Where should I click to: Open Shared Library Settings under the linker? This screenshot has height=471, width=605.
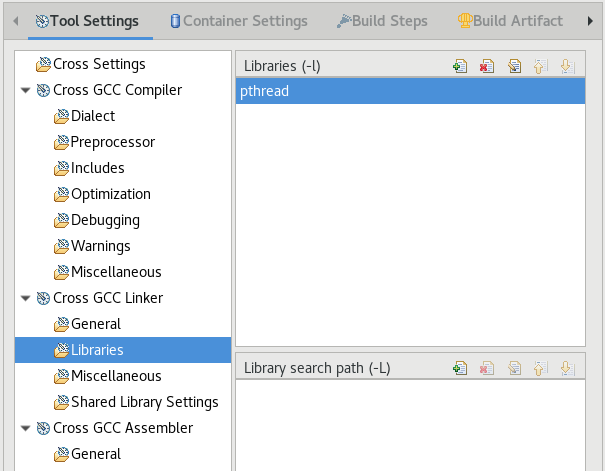tap(144, 402)
